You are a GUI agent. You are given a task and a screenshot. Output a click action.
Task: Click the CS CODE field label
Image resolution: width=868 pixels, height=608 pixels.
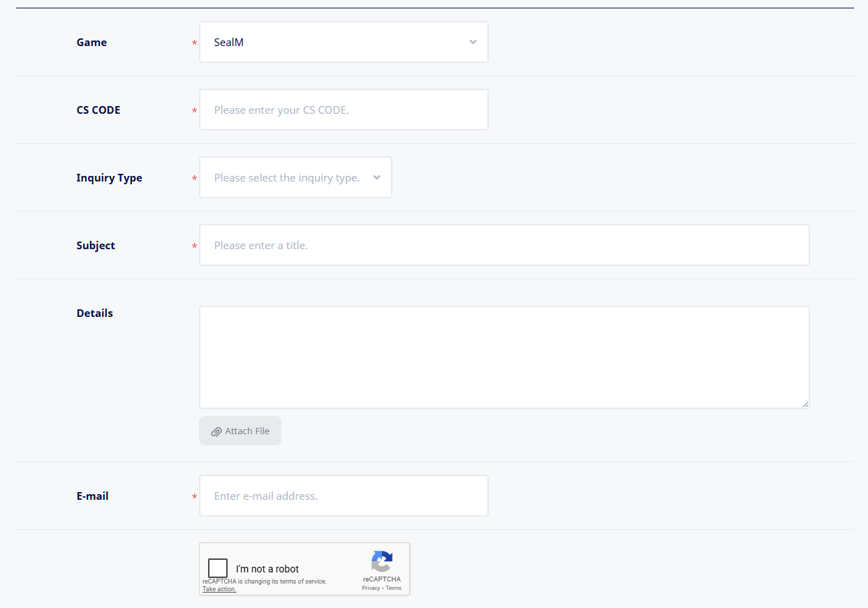tap(98, 110)
